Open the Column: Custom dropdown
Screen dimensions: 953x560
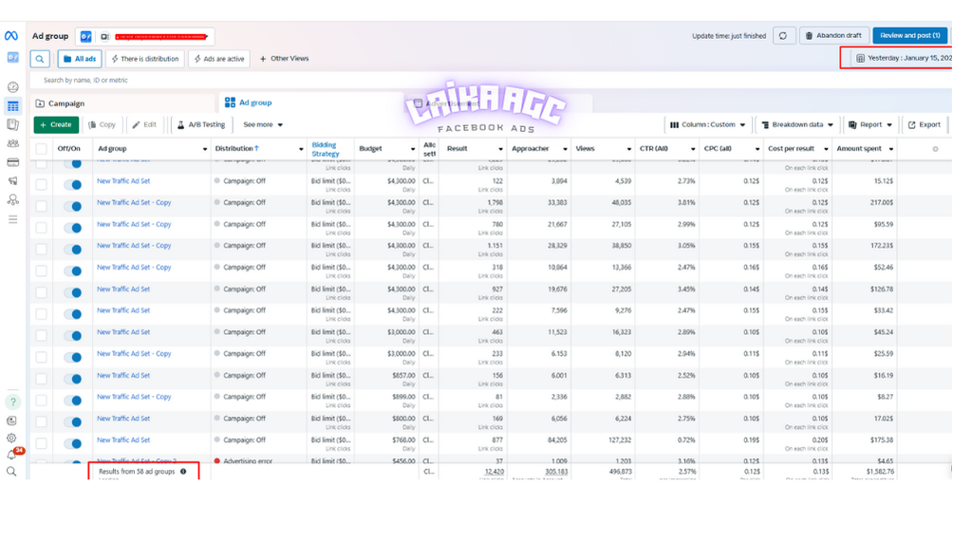click(708, 124)
